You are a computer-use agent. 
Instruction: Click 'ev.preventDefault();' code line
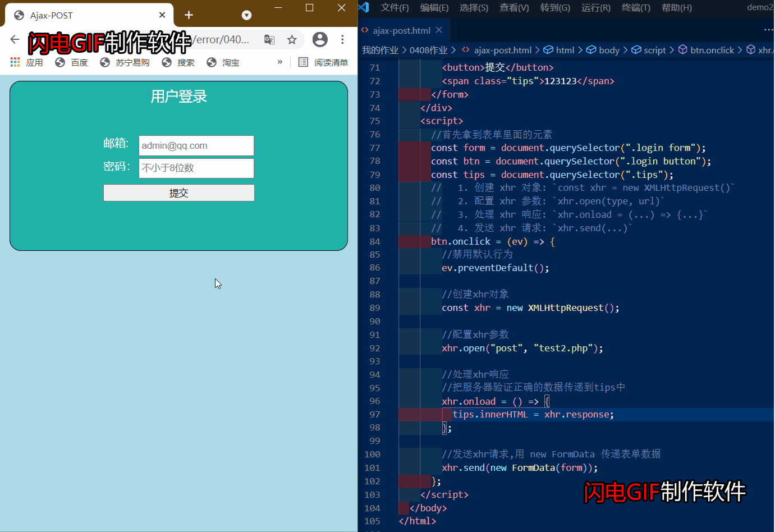click(496, 268)
